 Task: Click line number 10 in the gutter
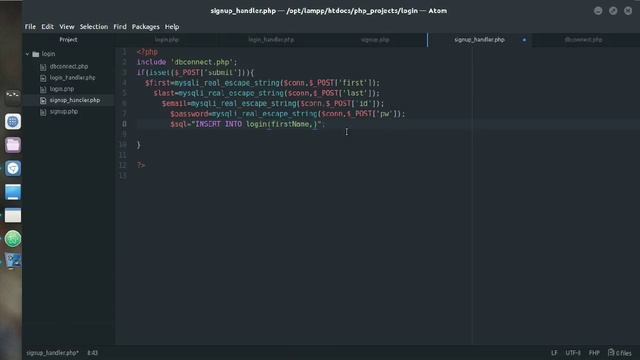[x=122, y=144]
